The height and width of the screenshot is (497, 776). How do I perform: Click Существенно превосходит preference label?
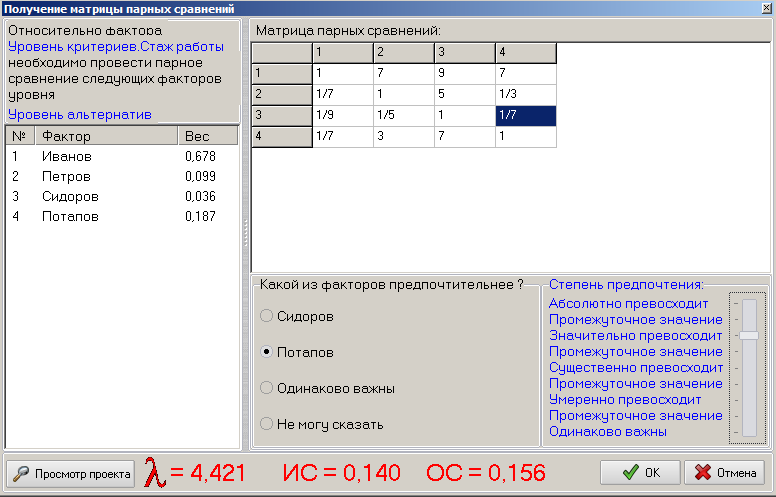point(636,368)
